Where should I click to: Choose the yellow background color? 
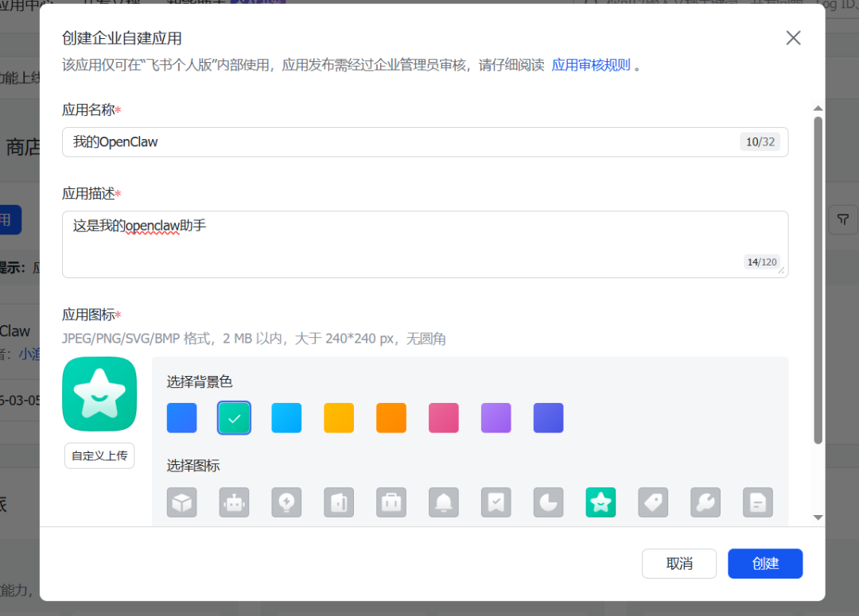coord(339,418)
